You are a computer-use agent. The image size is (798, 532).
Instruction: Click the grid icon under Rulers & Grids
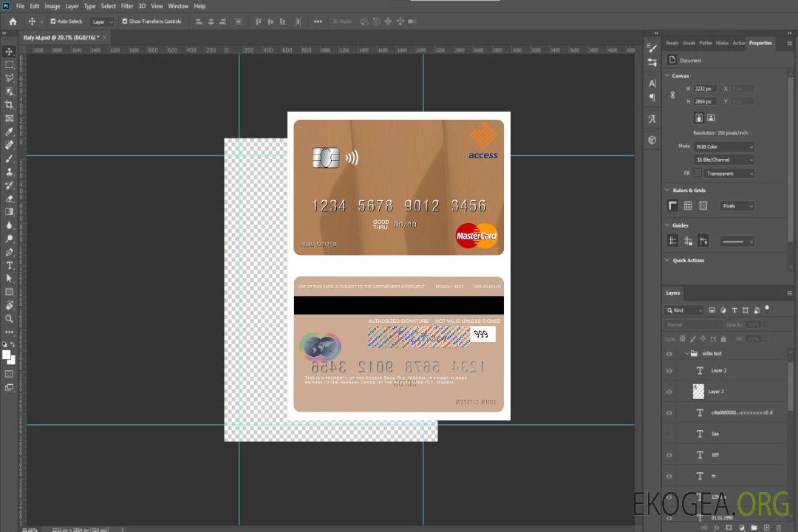point(688,206)
